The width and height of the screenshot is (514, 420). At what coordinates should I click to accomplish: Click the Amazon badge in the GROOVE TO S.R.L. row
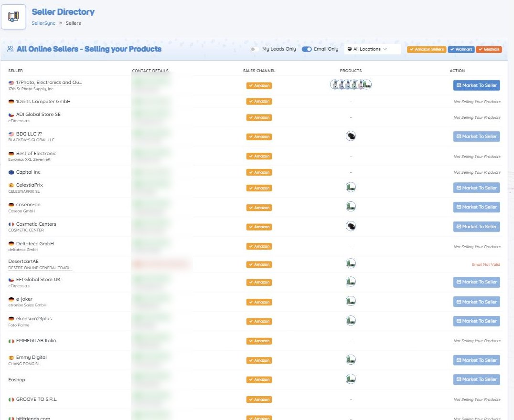[x=259, y=399]
